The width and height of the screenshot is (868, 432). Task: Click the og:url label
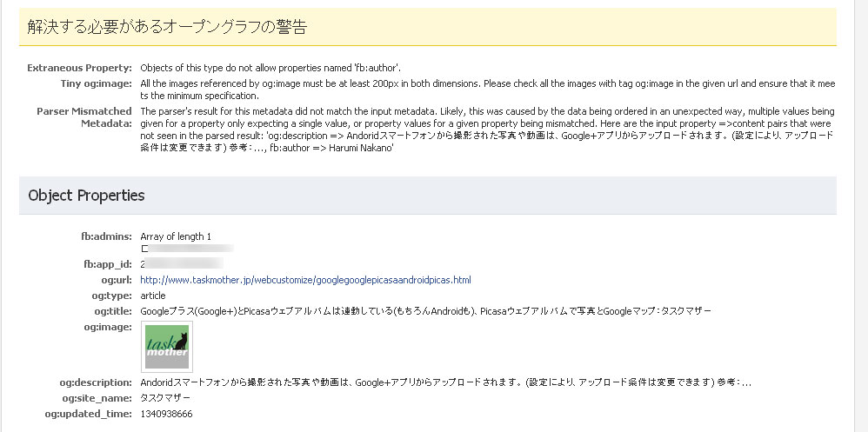coord(117,280)
